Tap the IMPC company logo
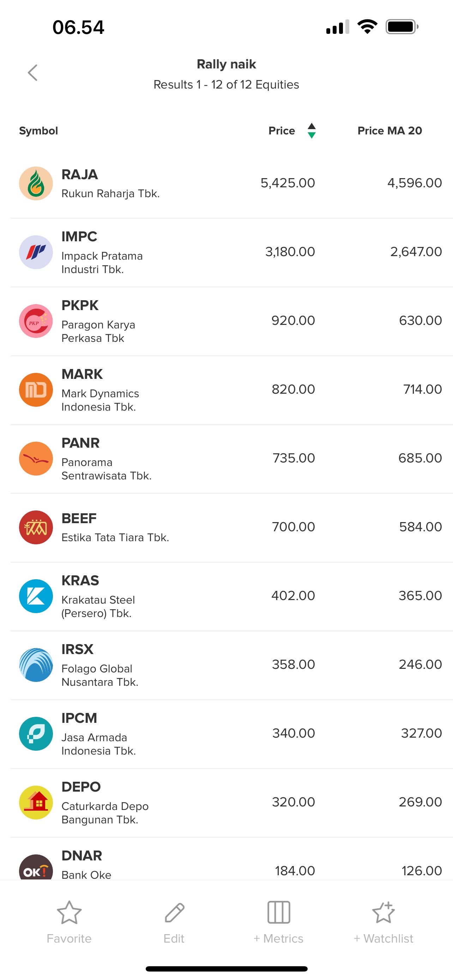Image resolution: width=453 pixels, height=980 pixels. pos(36,252)
